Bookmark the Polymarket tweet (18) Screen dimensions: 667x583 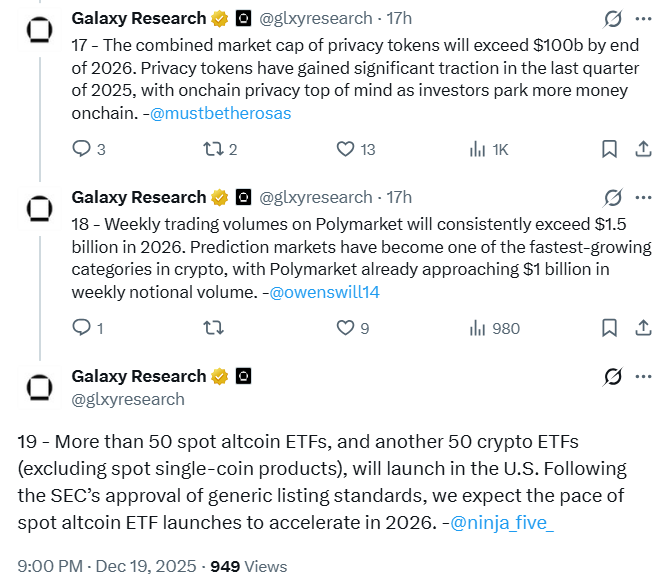pos(609,327)
